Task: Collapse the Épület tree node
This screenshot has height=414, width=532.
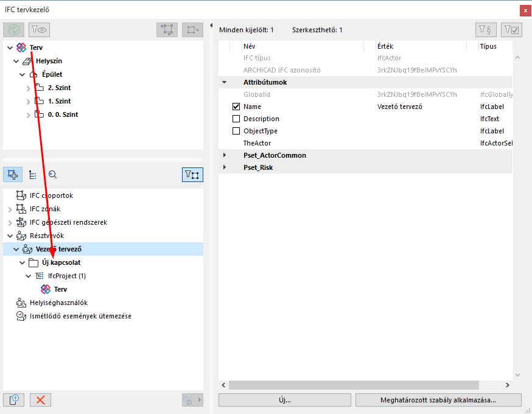Action: pyautogui.click(x=23, y=75)
